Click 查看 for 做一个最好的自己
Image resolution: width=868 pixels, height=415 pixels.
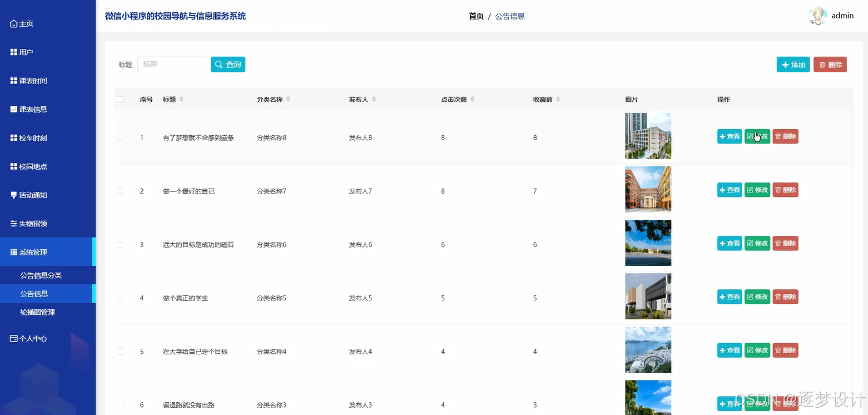coord(730,190)
